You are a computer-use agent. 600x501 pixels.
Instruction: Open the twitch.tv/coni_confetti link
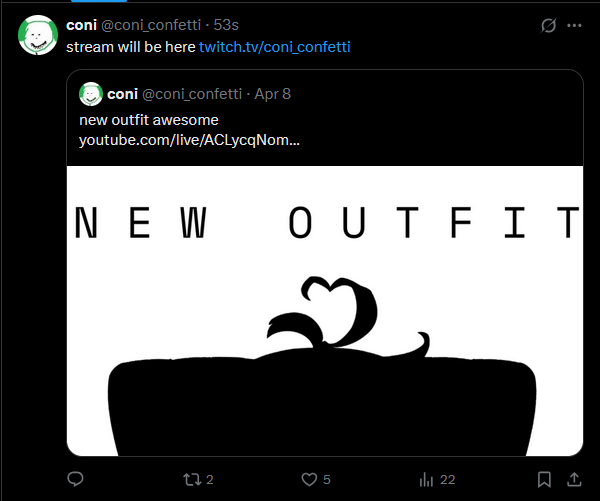[275, 47]
